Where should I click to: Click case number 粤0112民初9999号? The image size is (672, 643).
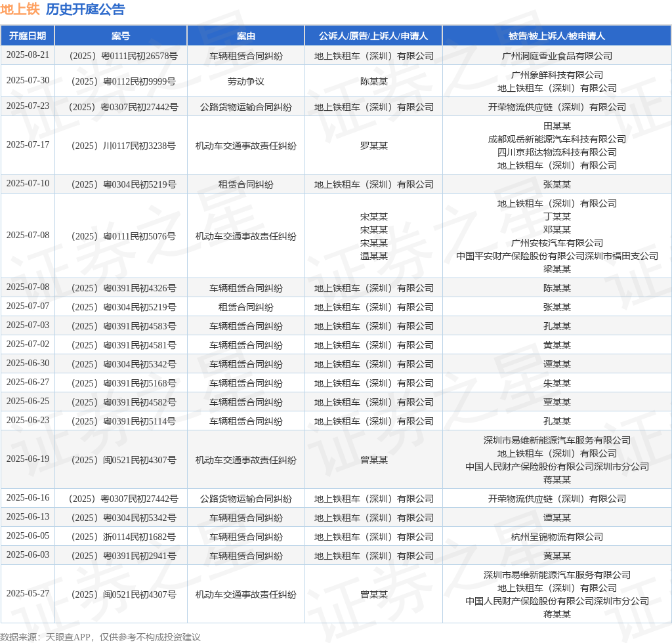[x=139, y=81]
